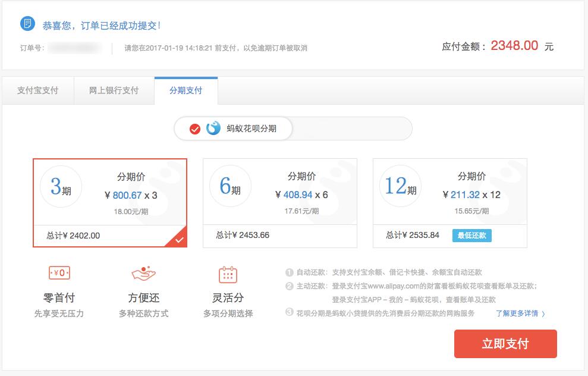Click the payable amount 2348.00

[514, 46]
